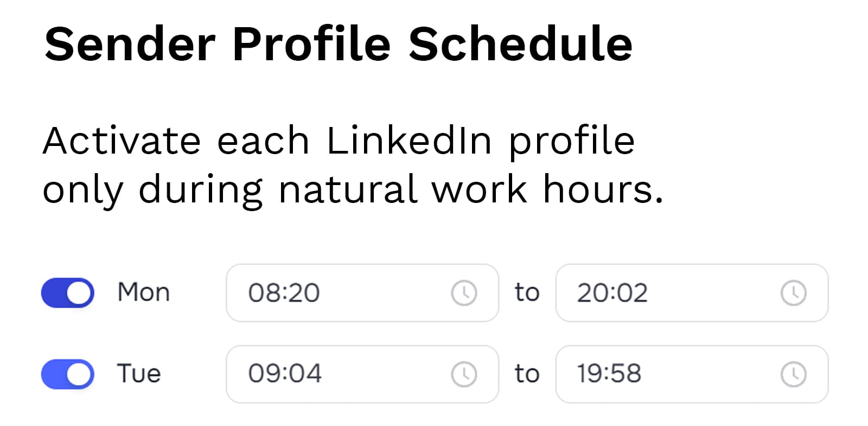Click the word LinkedIn in the description
This screenshot has width=868, height=426.
[x=409, y=141]
